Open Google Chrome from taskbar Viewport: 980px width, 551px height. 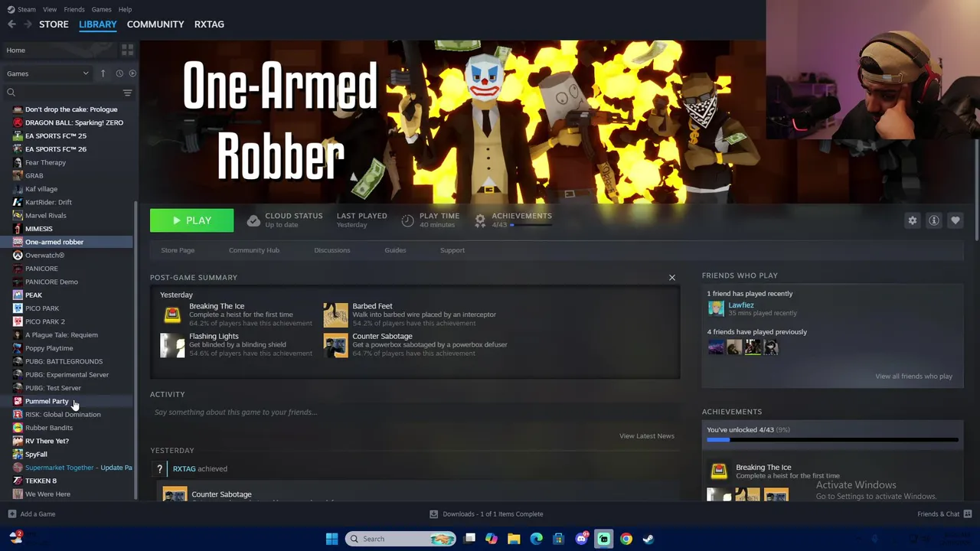tap(626, 539)
